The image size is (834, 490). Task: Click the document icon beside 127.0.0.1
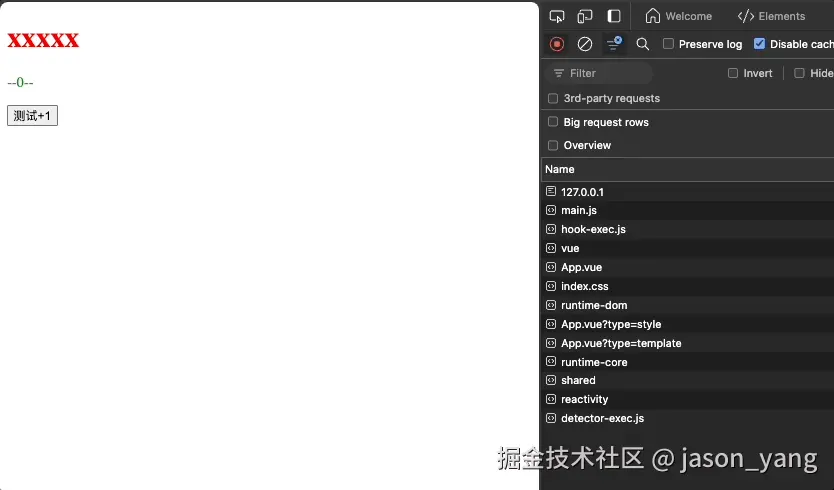551,191
